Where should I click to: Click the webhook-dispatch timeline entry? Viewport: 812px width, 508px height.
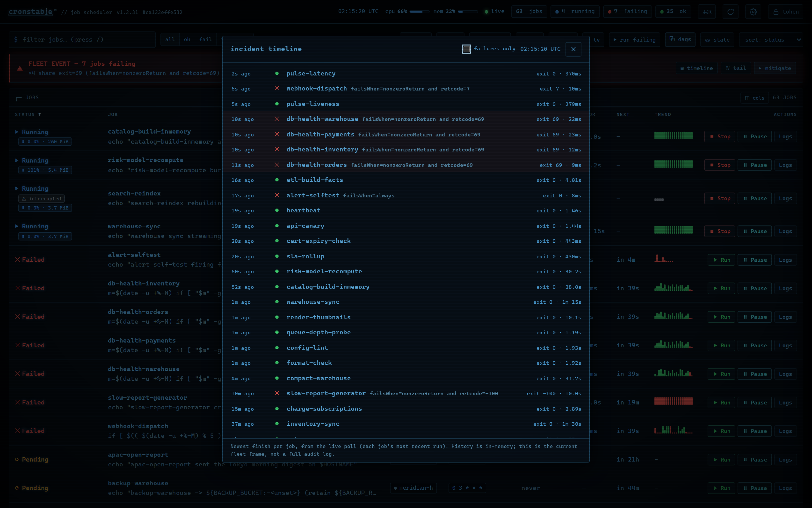tap(406, 89)
